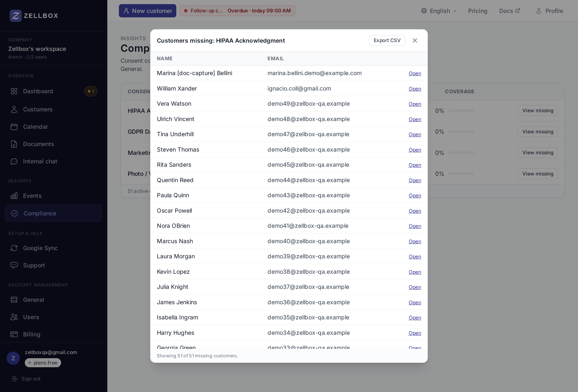Click the Compliance shield-check icon
This screenshot has height=392, width=578.
tap(15, 213)
